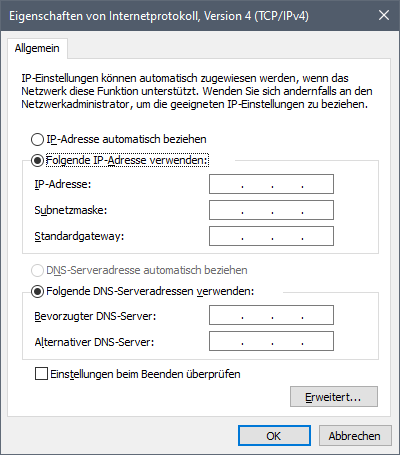This screenshot has height=455, width=400.
Task: Click the Alternativer DNS-Server field
Action: point(271,341)
